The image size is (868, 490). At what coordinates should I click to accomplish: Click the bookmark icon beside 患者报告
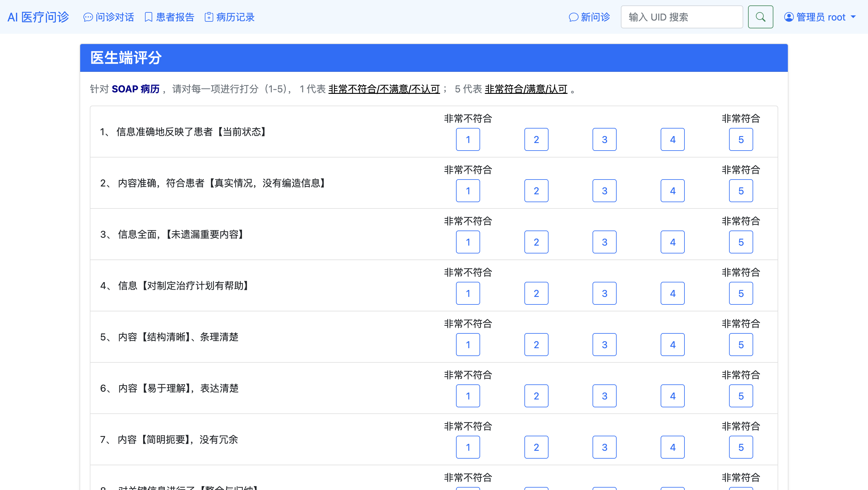[x=148, y=17]
